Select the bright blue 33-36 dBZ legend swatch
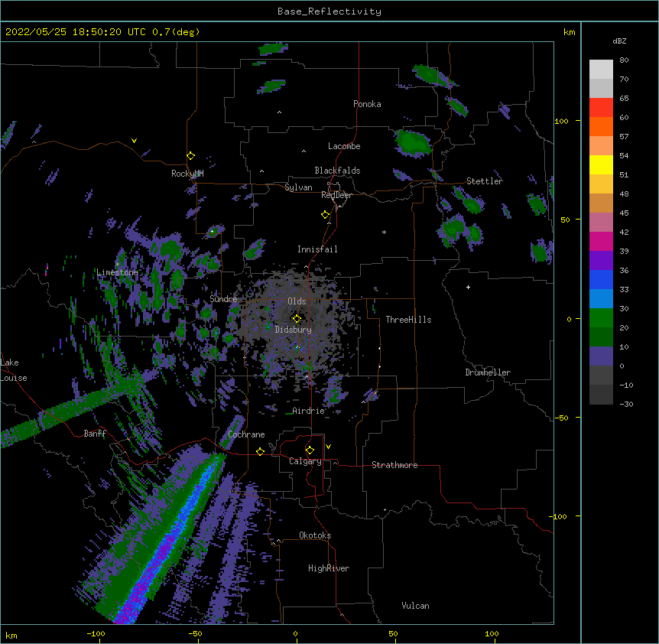 [x=601, y=279]
